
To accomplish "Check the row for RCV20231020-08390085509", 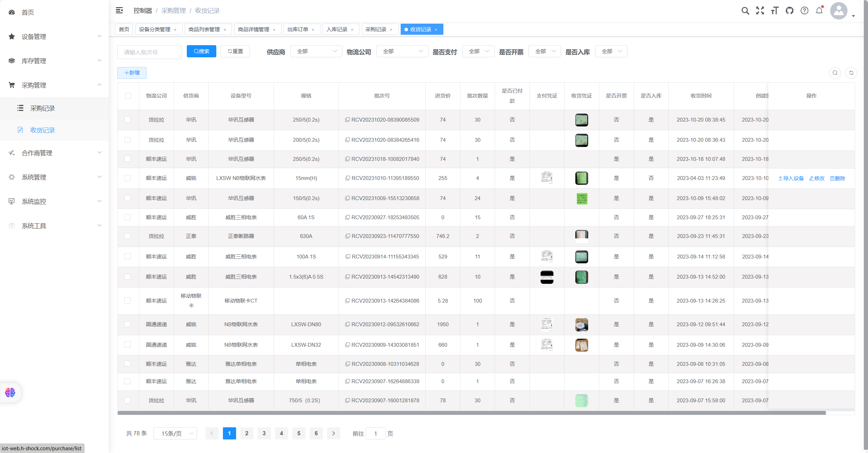I will [127, 120].
